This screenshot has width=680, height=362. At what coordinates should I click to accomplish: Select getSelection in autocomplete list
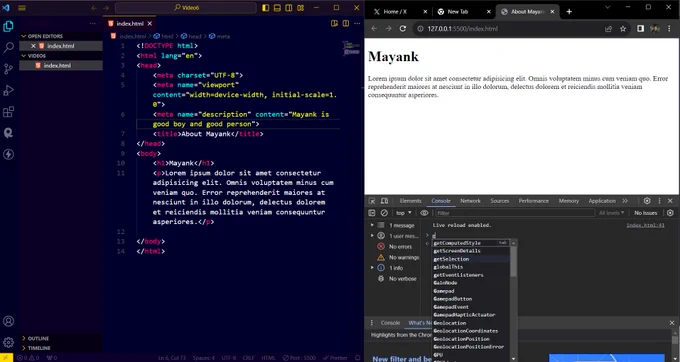click(451, 259)
